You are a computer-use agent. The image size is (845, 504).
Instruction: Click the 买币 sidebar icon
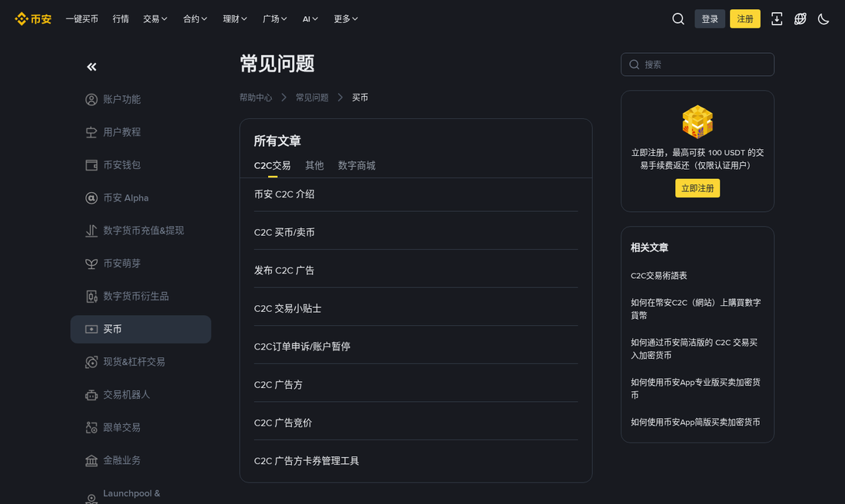[x=91, y=330]
